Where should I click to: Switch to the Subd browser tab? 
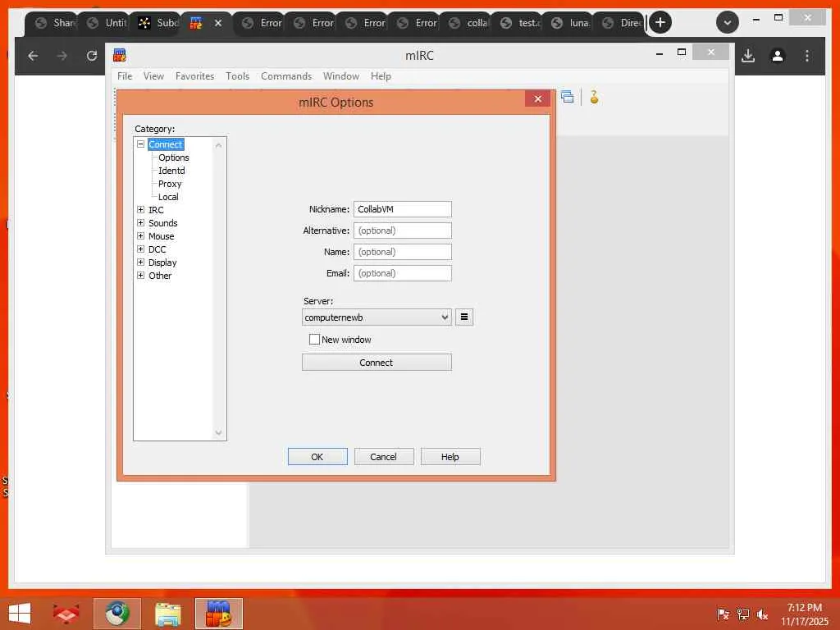tap(157, 22)
